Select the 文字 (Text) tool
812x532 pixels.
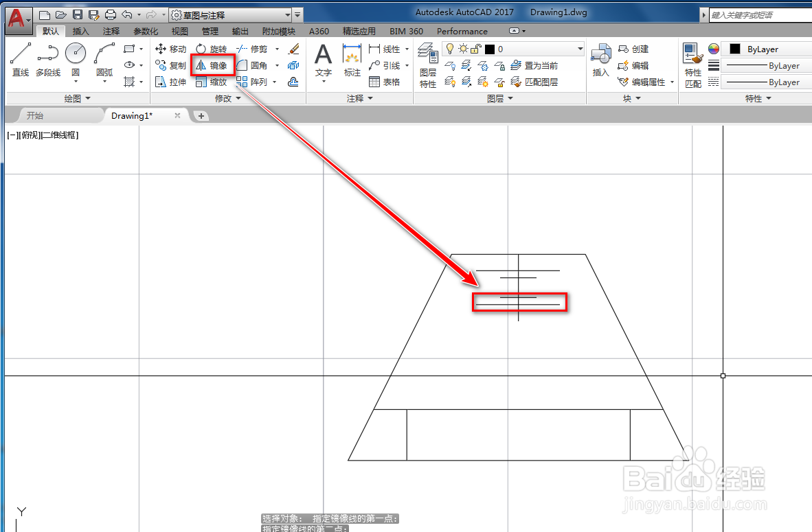tap(324, 61)
